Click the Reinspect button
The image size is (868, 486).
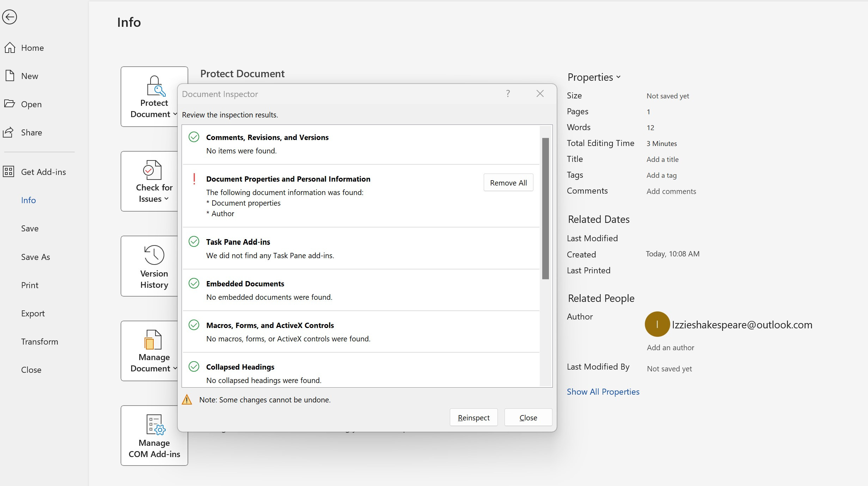(473, 418)
